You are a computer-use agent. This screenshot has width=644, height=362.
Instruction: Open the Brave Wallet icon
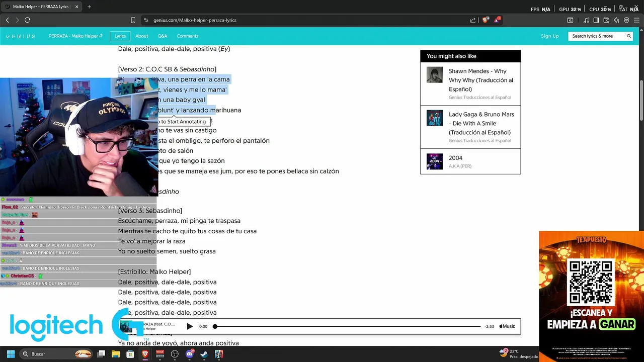tap(606, 20)
